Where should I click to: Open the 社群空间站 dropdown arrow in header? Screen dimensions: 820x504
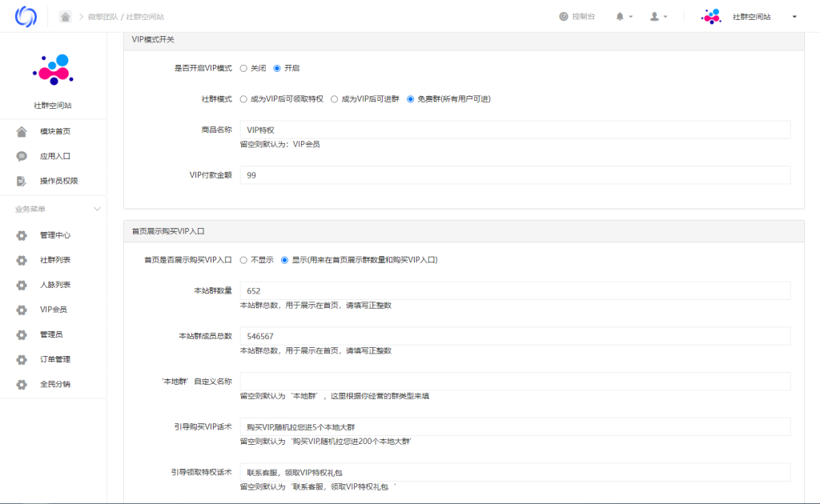[794, 17]
